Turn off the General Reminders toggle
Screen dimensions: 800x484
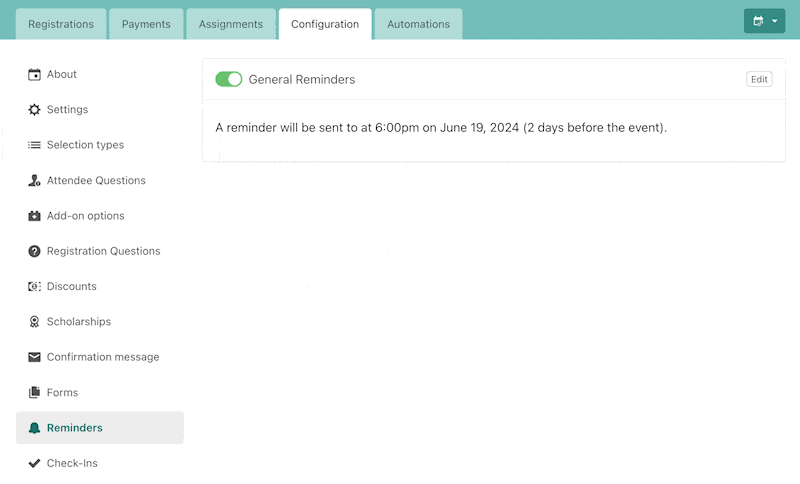pyautogui.click(x=229, y=79)
